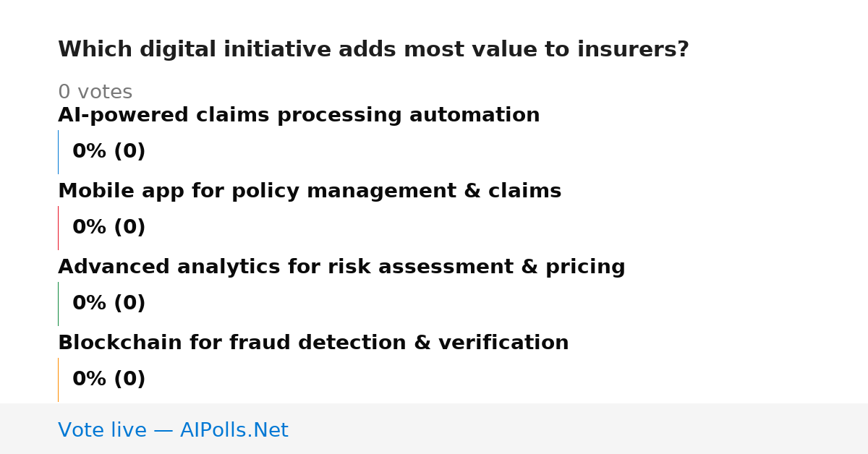The width and height of the screenshot is (868, 454).
Task: Click the orange bar for Blockchain
Action: click(x=58, y=380)
